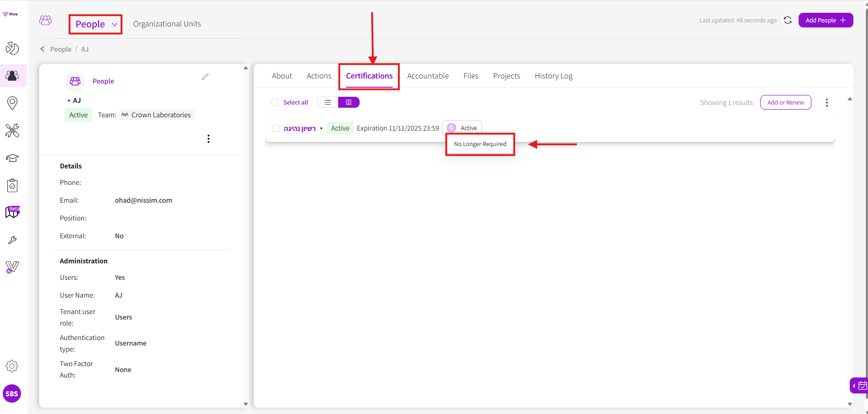Switch to the Projects tab
868x414 pixels.
coord(507,76)
